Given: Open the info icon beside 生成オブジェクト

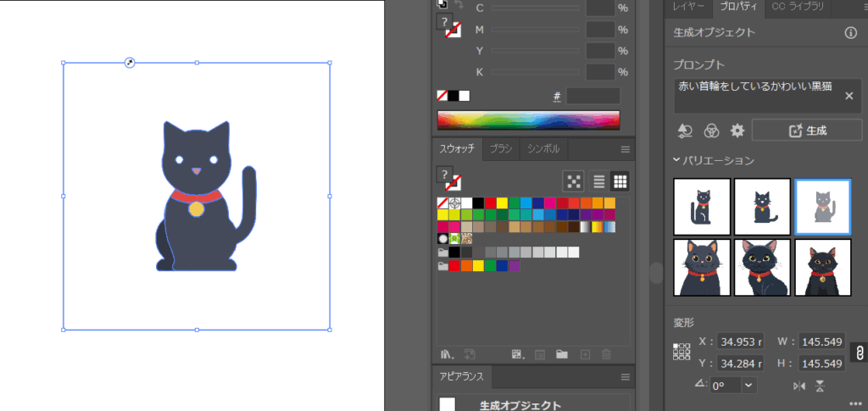Looking at the screenshot, I should tap(850, 33).
